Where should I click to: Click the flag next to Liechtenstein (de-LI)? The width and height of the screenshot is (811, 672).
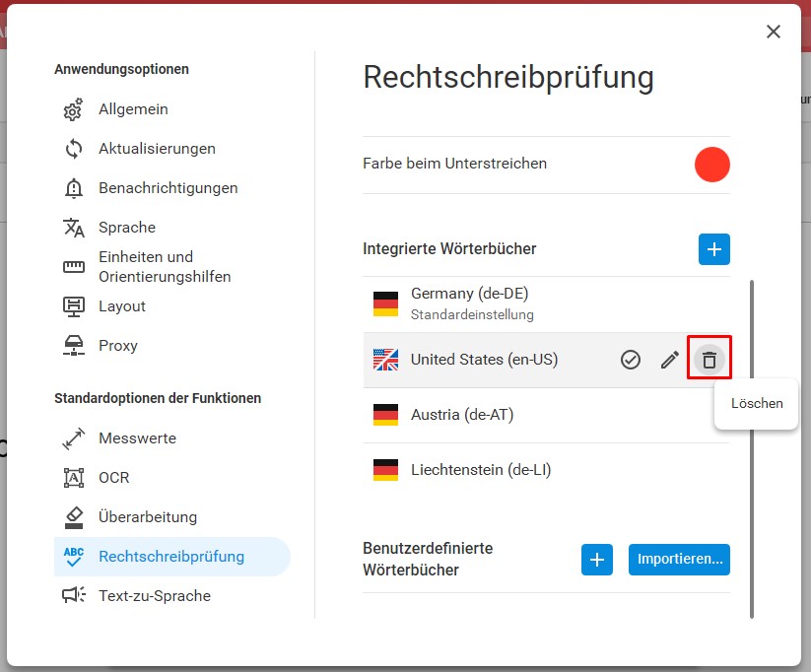[385, 470]
